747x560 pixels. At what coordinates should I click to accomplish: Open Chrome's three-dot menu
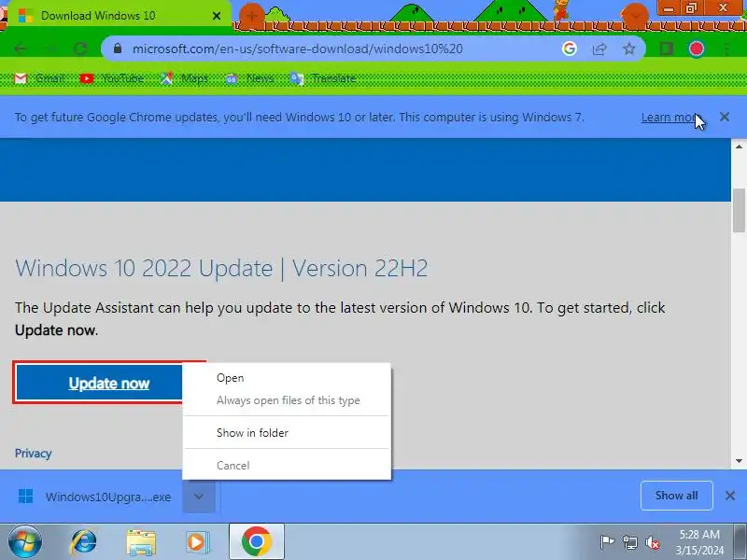pyautogui.click(x=726, y=49)
